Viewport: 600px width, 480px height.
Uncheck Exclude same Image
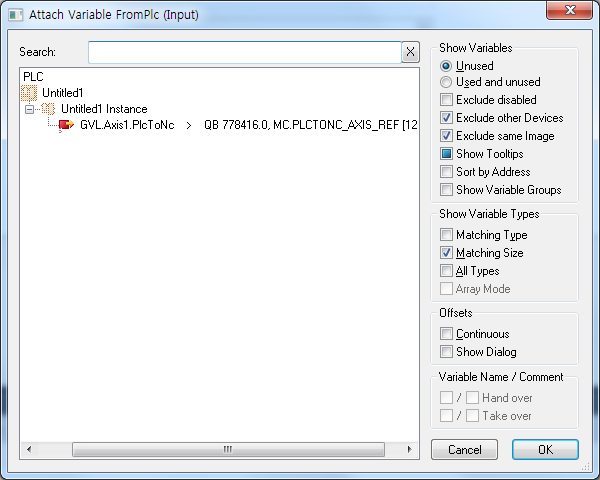click(446, 136)
